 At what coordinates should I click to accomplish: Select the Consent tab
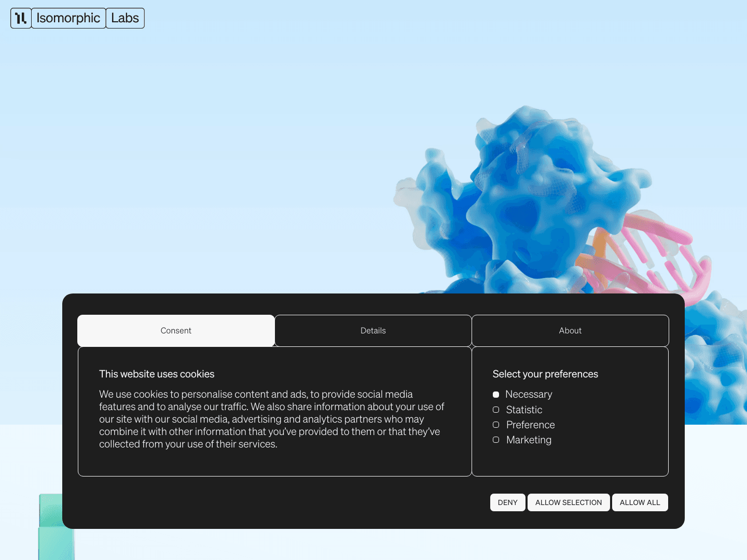coord(176,330)
